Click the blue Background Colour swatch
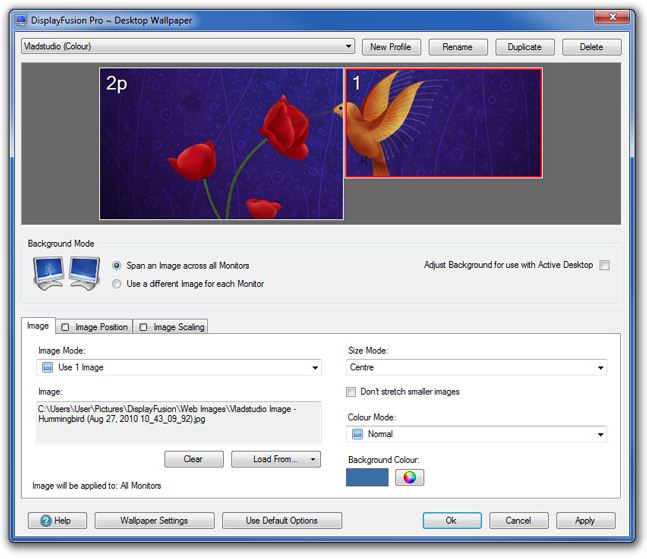This screenshot has width=647, height=559. click(x=367, y=477)
